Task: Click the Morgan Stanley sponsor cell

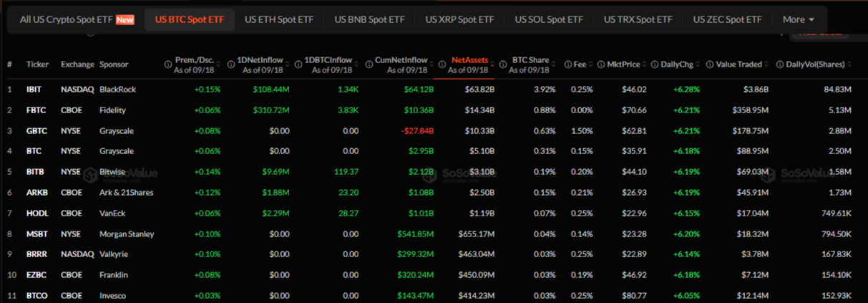Action: 127,234
